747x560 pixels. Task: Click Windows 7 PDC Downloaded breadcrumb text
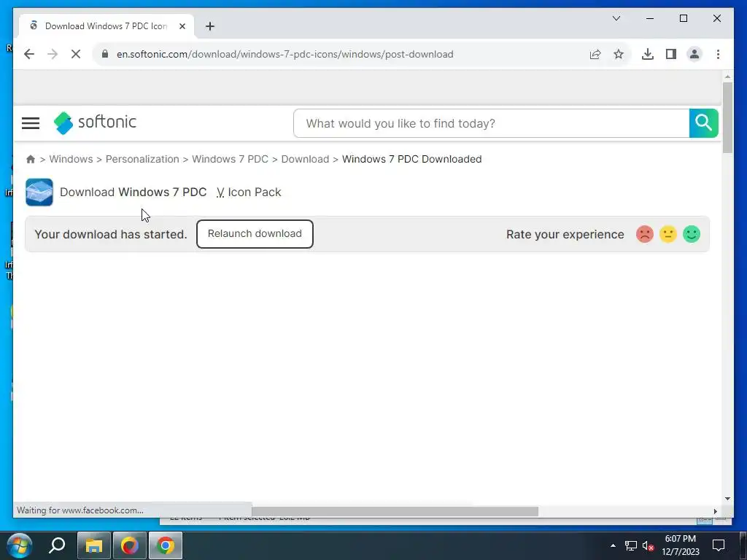coord(411,159)
